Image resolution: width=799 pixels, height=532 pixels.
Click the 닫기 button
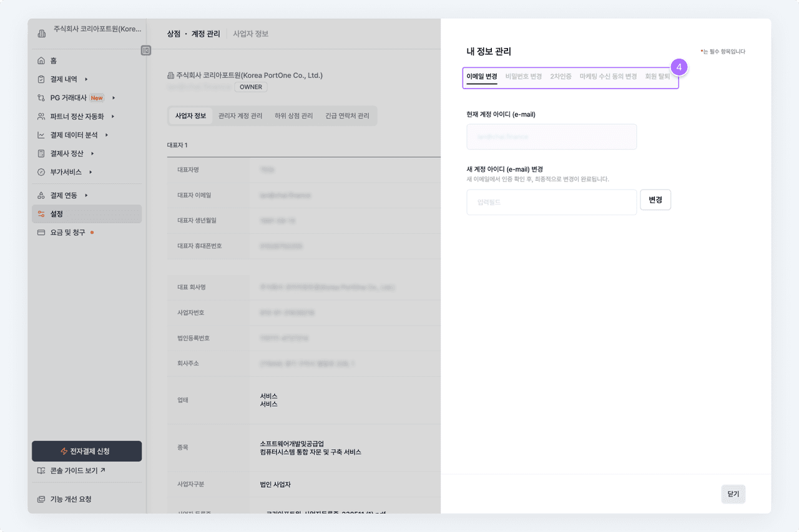[x=733, y=493]
